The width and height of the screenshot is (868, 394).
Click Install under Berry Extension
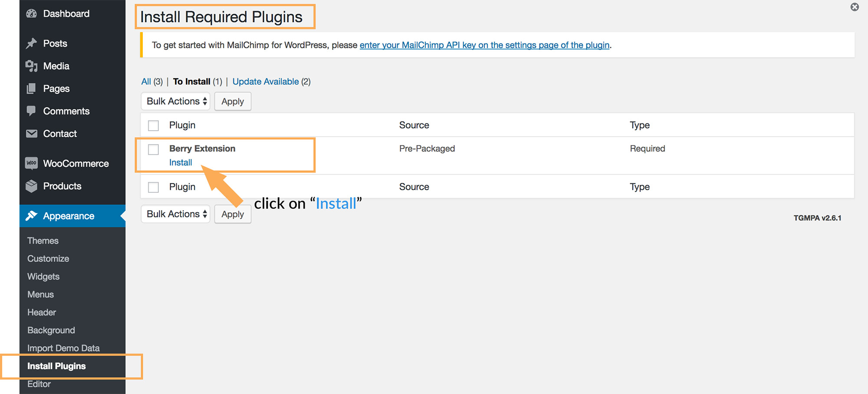tap(181, 162)
